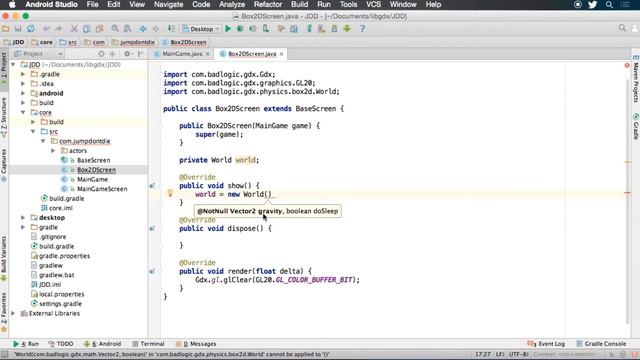Click the Help question mark icon
The image size is (640, 360).
click(362, 29)
